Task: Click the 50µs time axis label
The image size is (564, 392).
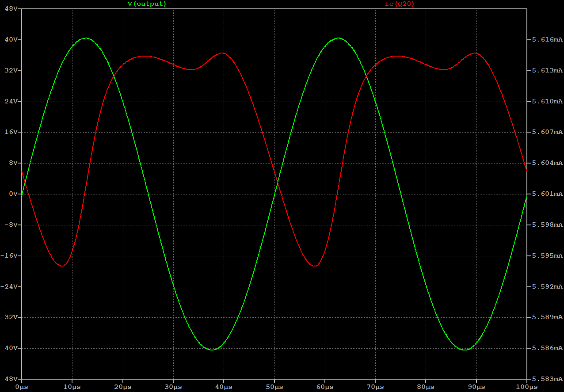Action: point(274,387)
